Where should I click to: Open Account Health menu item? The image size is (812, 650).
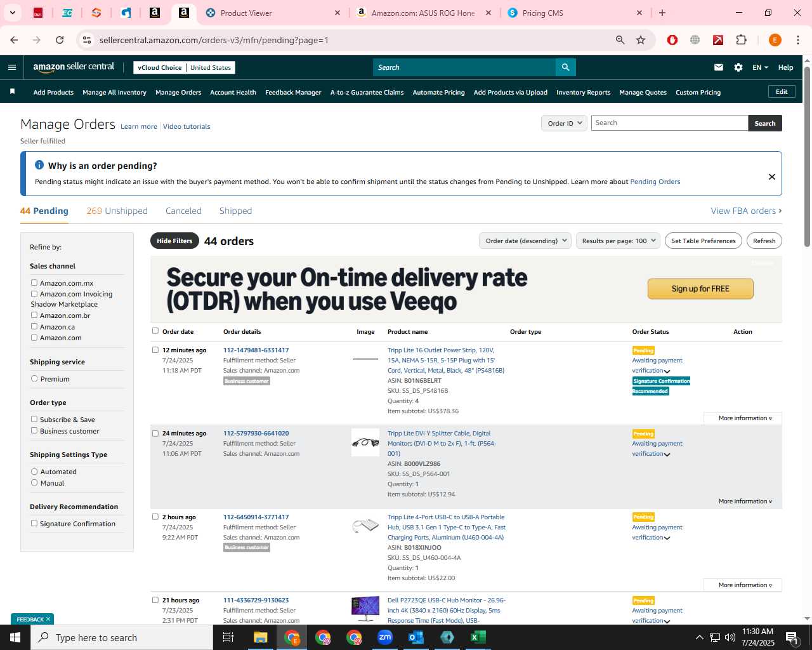(233, 92)
